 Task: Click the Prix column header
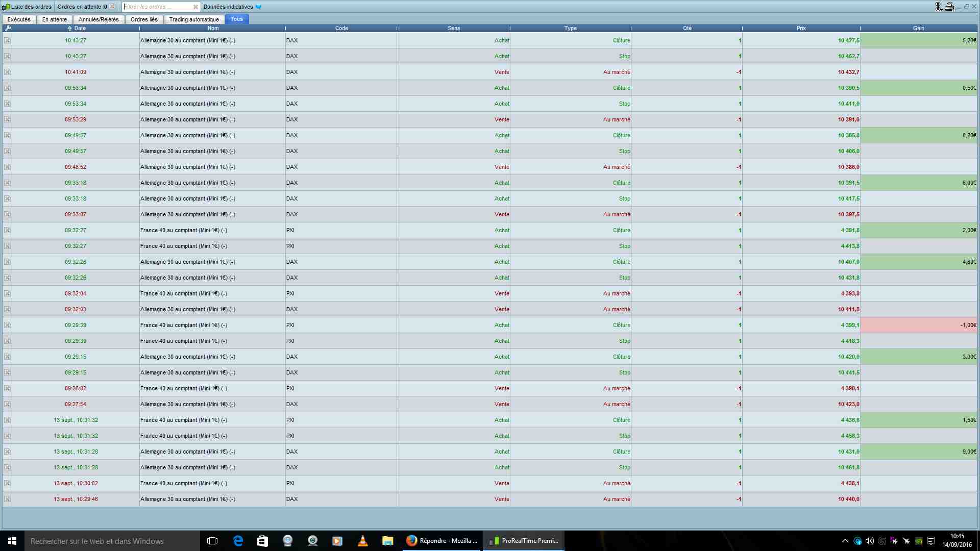pos(801,28)
